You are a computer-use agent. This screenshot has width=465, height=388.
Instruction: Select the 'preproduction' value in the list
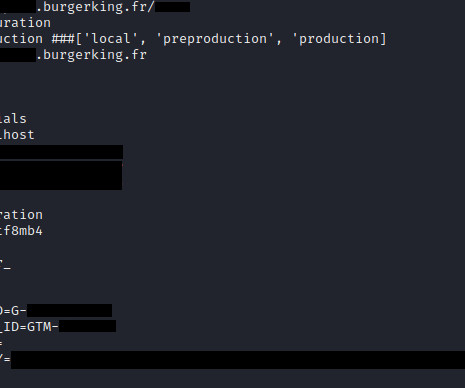click(x=215, y=39)
